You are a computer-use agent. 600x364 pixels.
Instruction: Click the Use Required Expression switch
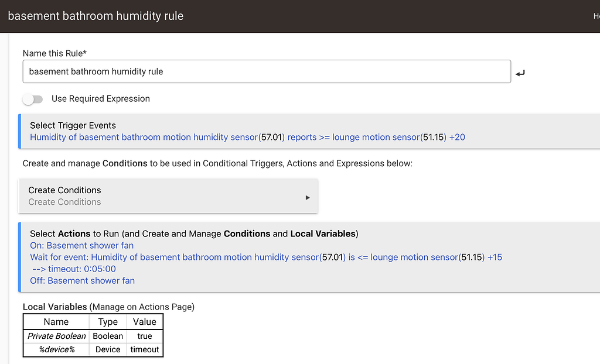pyautogui.click(x=33, y=99)
